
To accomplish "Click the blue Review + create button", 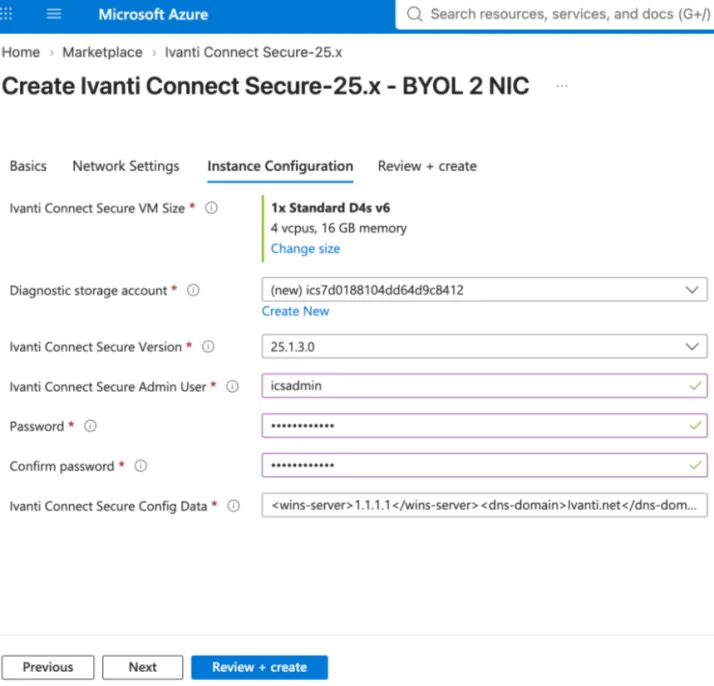I will pos(260,667).
